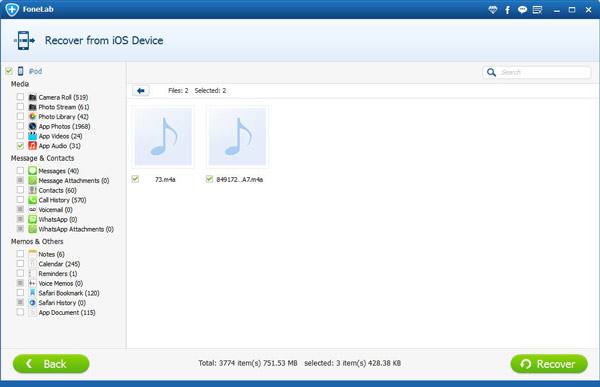
Task: Open the feedback chat bubble icon
Action: click(x=522, y=10)
